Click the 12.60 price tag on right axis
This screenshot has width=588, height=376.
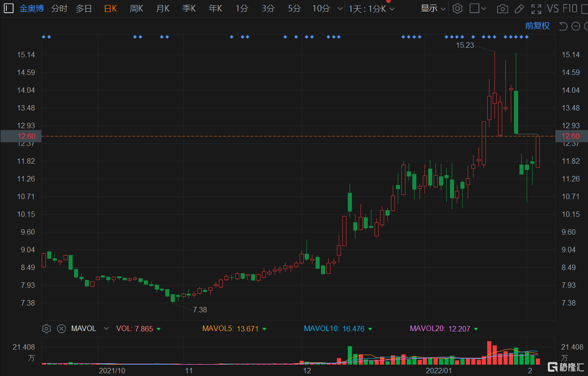(x=571, y=136)
